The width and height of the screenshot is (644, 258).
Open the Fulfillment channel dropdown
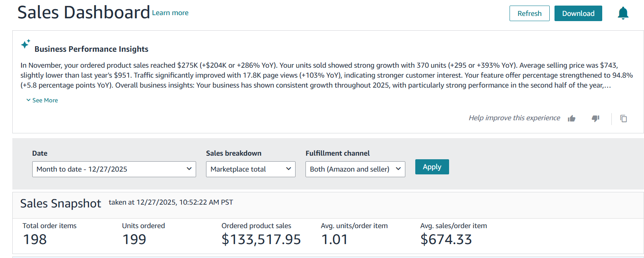pos(355,169)
